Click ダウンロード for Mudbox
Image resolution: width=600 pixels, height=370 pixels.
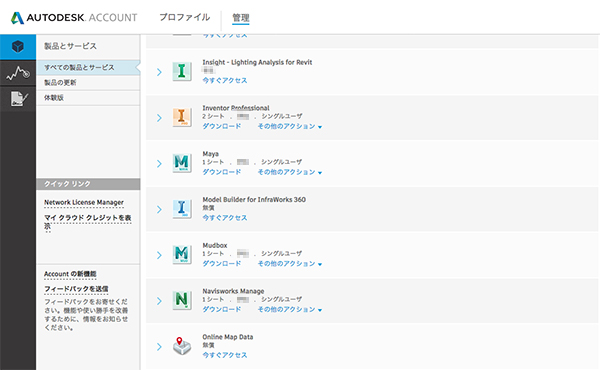222,264
